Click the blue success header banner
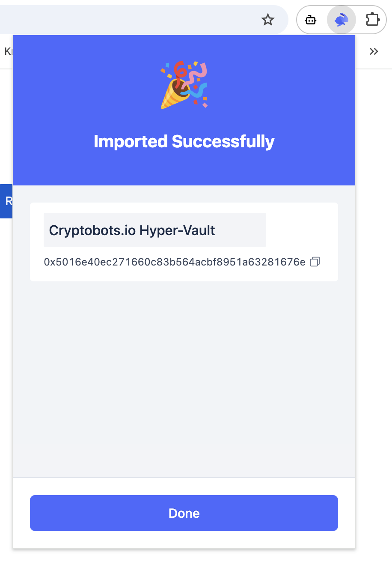 coord(184,110)
